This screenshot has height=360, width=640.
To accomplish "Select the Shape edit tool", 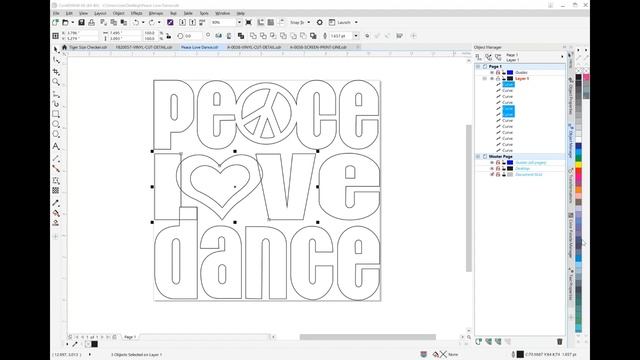I will pos(56,60).
